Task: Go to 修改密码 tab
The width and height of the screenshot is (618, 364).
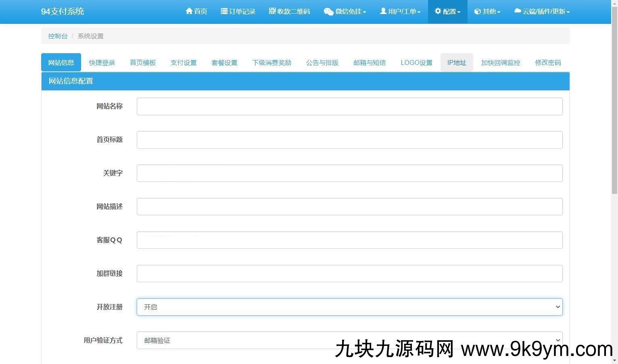Action: (548, 62)
